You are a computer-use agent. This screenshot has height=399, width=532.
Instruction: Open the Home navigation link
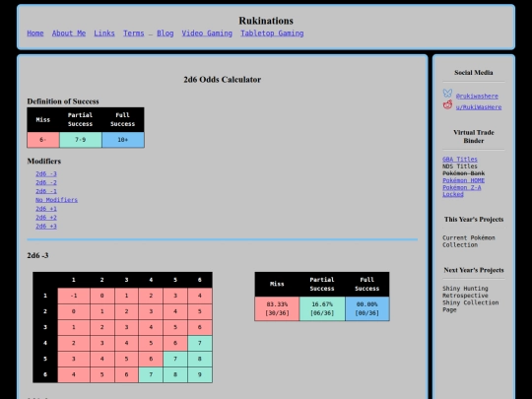(35, 33)
